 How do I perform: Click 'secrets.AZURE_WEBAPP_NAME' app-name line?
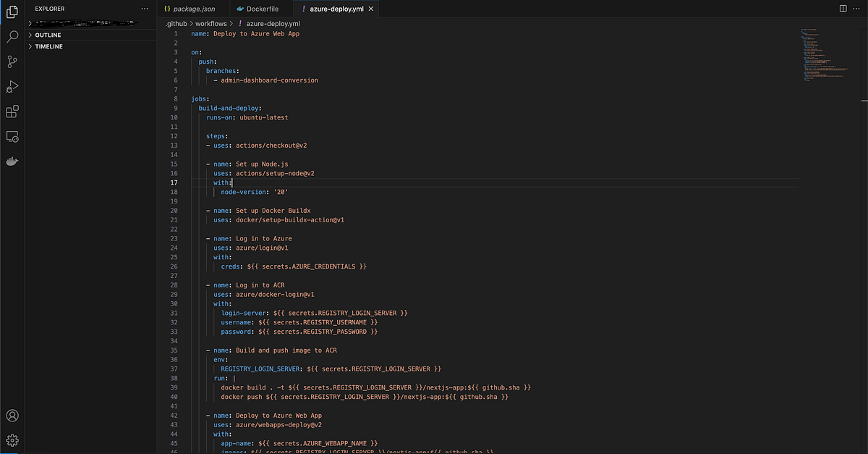pos(299,444)
